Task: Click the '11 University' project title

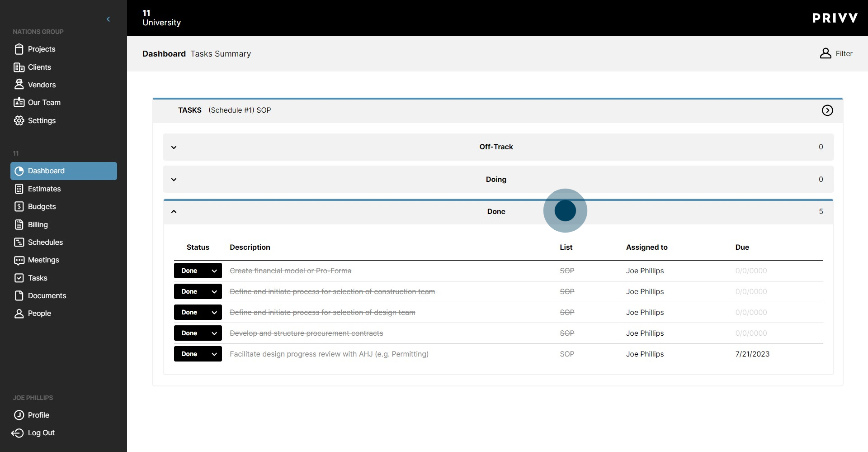Action: (161, 18)
